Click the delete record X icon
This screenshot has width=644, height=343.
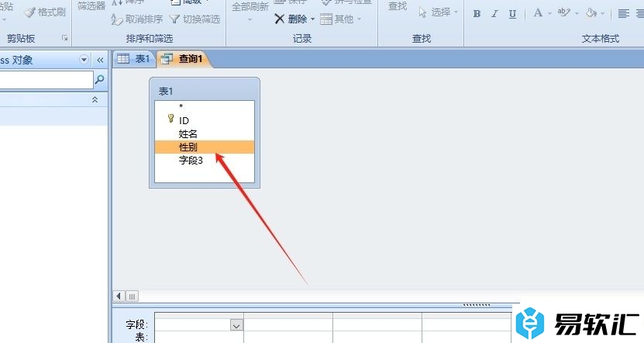coord(280,19)
